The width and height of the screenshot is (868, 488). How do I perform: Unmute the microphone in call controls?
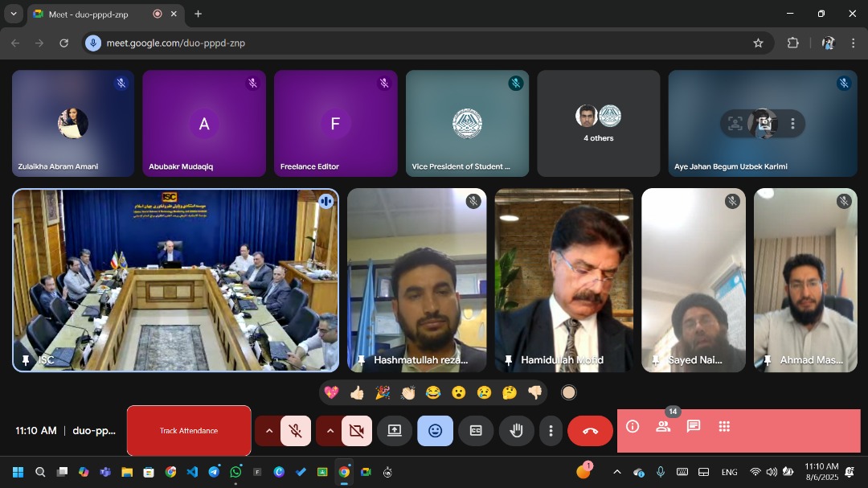296,431
